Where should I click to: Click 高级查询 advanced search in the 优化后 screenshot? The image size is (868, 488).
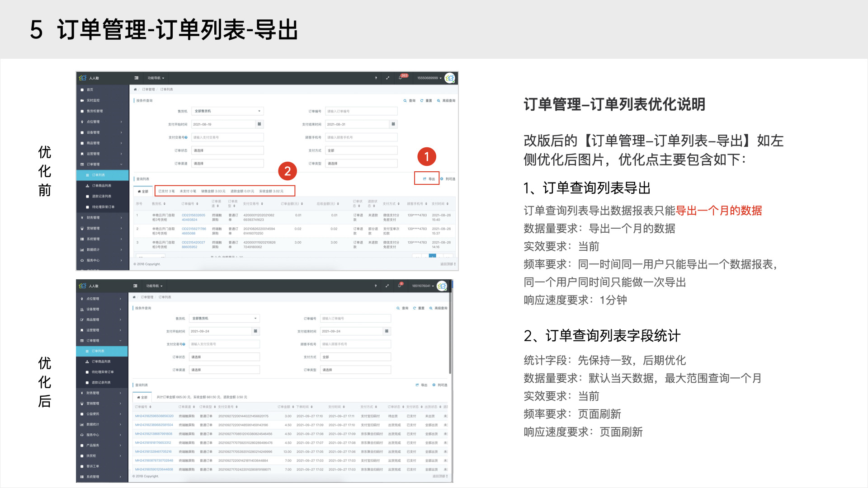point(439,308)
